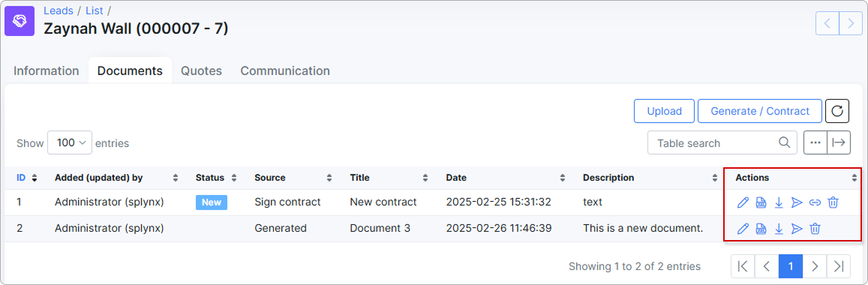Image resolution: width=868 pixels, height=285 pixels.
Task: Open the Communication tab
Action: (x=285, y=70)
